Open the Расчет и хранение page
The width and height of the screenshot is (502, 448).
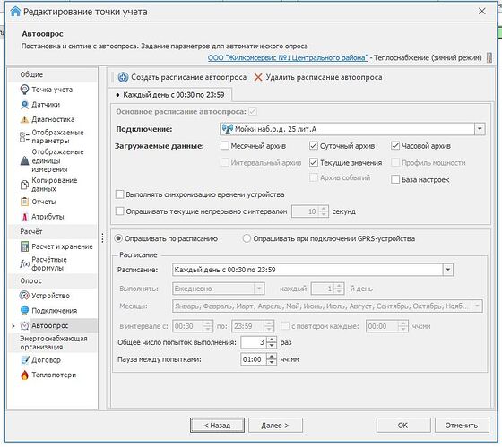pos(62,246)
